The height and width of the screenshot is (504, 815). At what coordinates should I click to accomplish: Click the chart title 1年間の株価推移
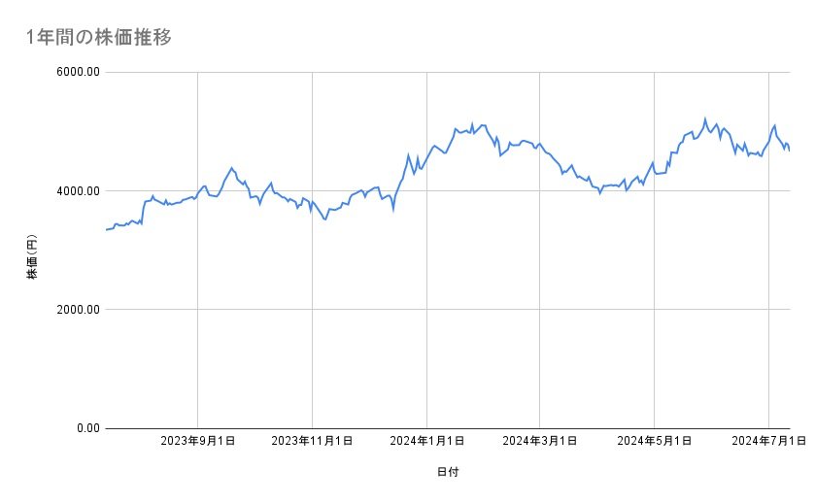pyautogui.click(x=99, y=37)
